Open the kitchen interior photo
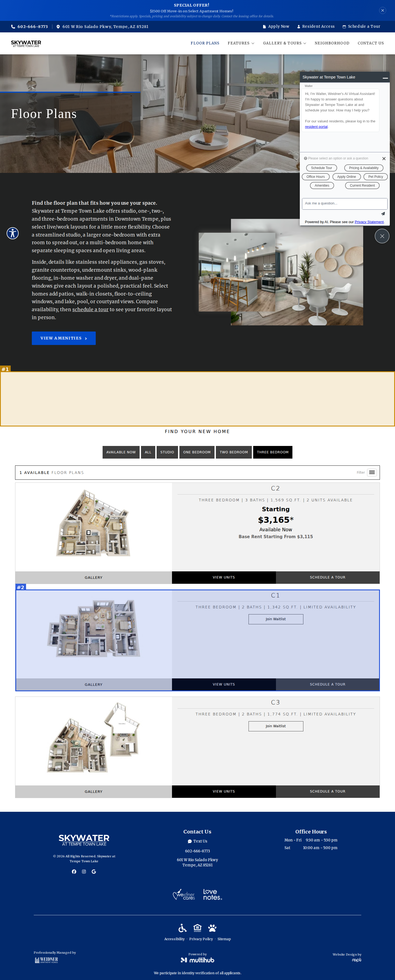The height and width of the screenshot is (980, 395). coord(237,272)
